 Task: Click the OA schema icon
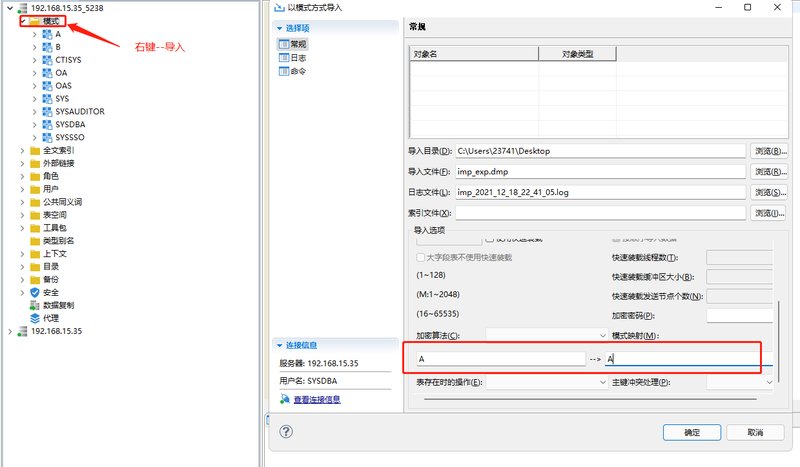coord(47,73)
